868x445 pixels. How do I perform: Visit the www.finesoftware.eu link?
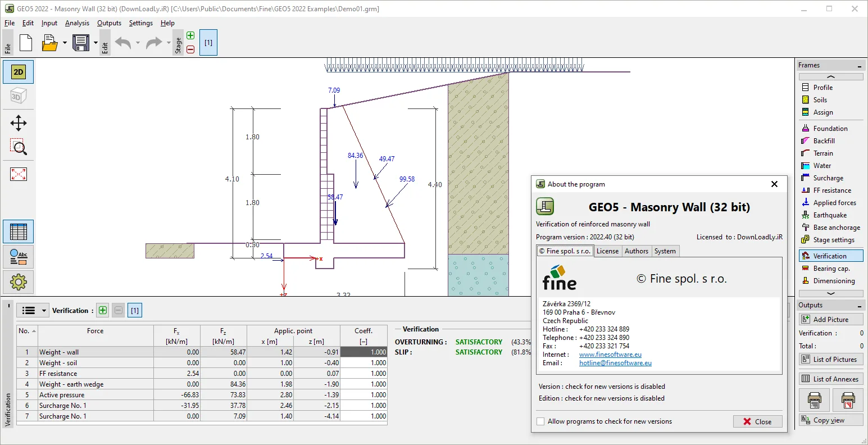[610, 355]
